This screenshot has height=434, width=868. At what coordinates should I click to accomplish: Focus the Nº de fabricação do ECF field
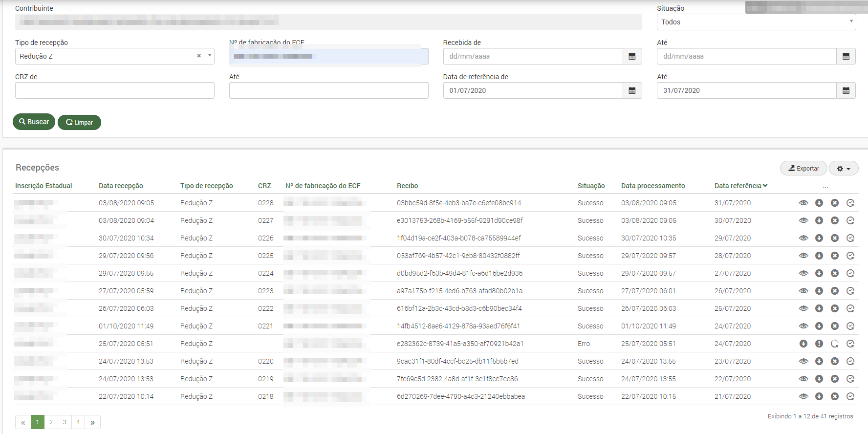(329, 56)
